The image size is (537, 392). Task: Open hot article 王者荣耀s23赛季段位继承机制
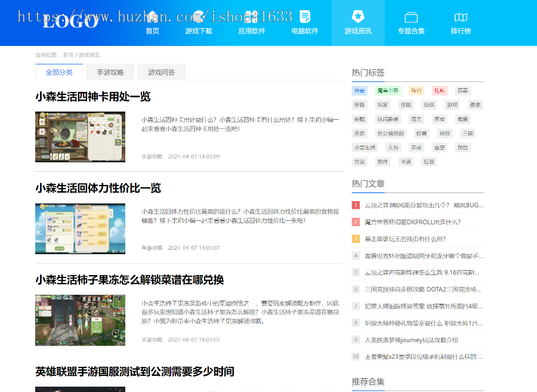coord(424,357)
